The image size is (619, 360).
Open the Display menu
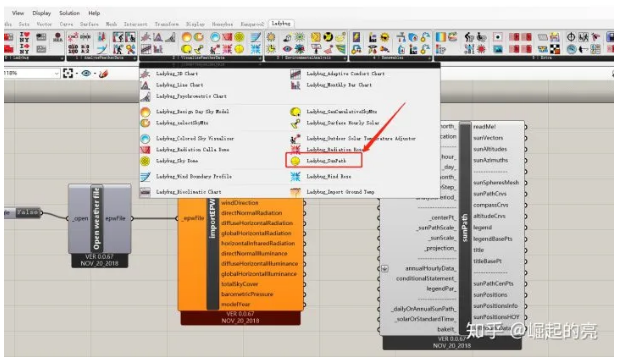pos(42,13)
